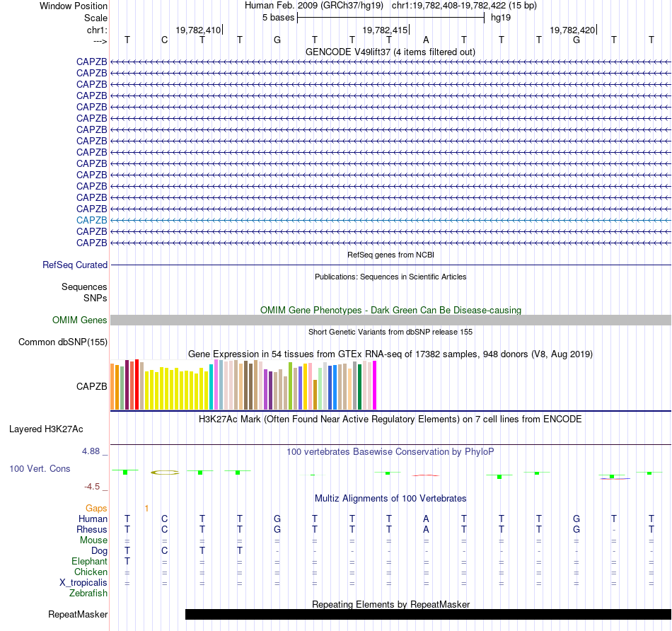Click the RefSeq Curated intron line
The width and height of the screenshot is (672, 631).
coord(390,265)
